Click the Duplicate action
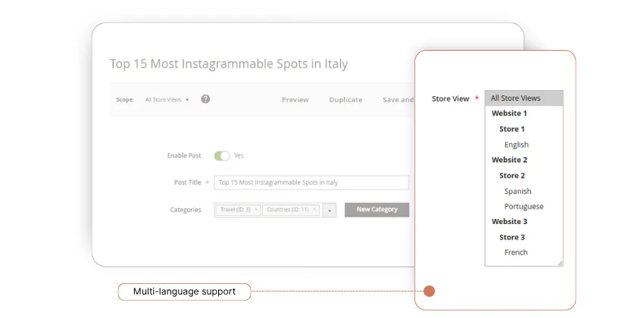Screen dimensions: 644x318 345,100
